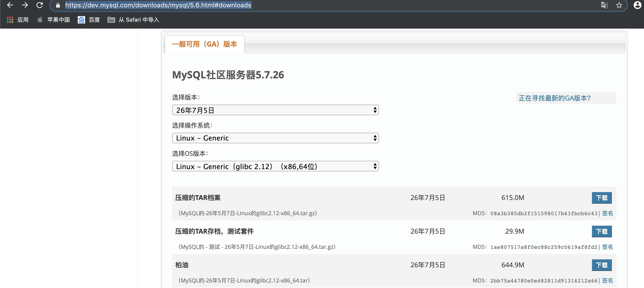Follow the 正在寻找最新的GA版本? link
This screenshot has width=644, height=288.
click(x=555, y=98)
